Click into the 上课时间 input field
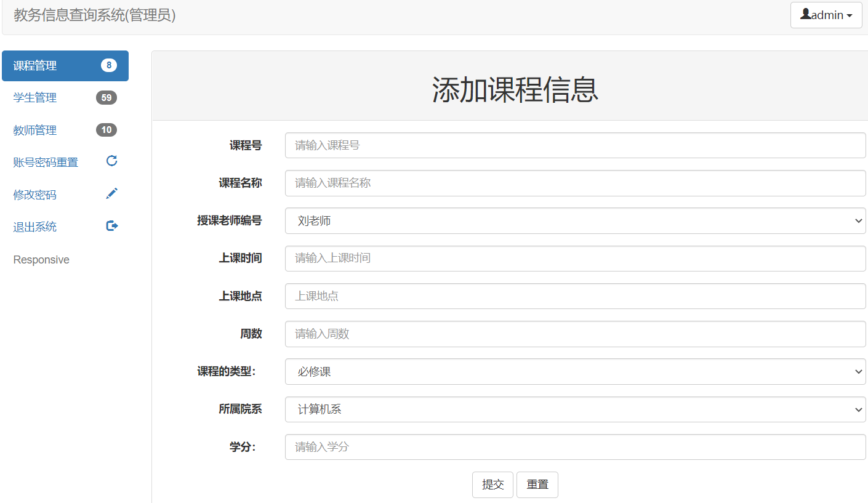868x503 pixels. pos(576,259)
